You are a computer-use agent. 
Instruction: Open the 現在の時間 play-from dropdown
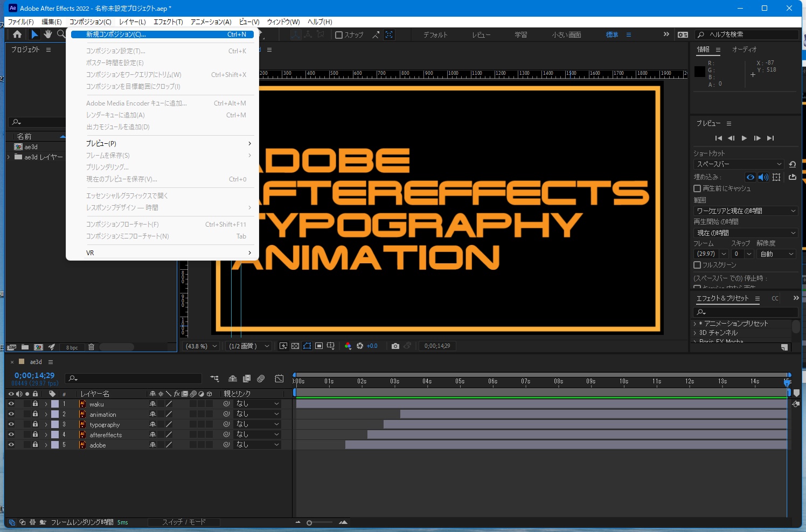[746, 233]
